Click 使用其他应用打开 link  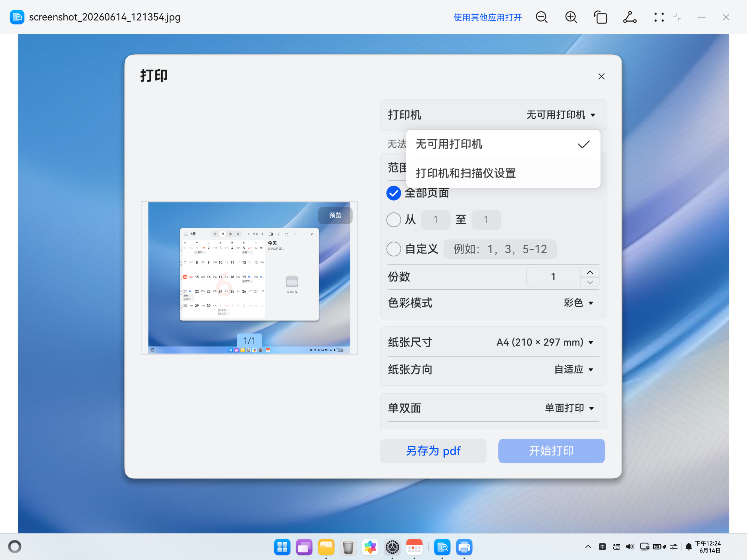click(487, 17)
